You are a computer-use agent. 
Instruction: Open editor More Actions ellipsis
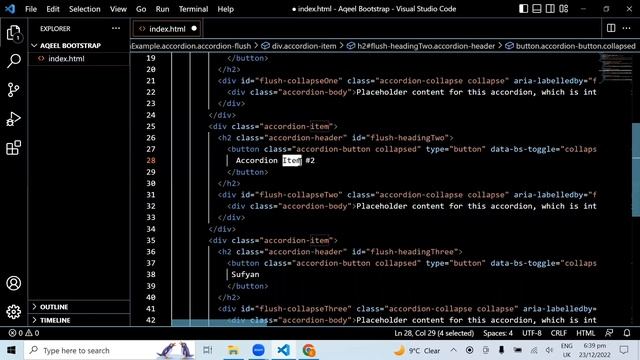(627, 28)
